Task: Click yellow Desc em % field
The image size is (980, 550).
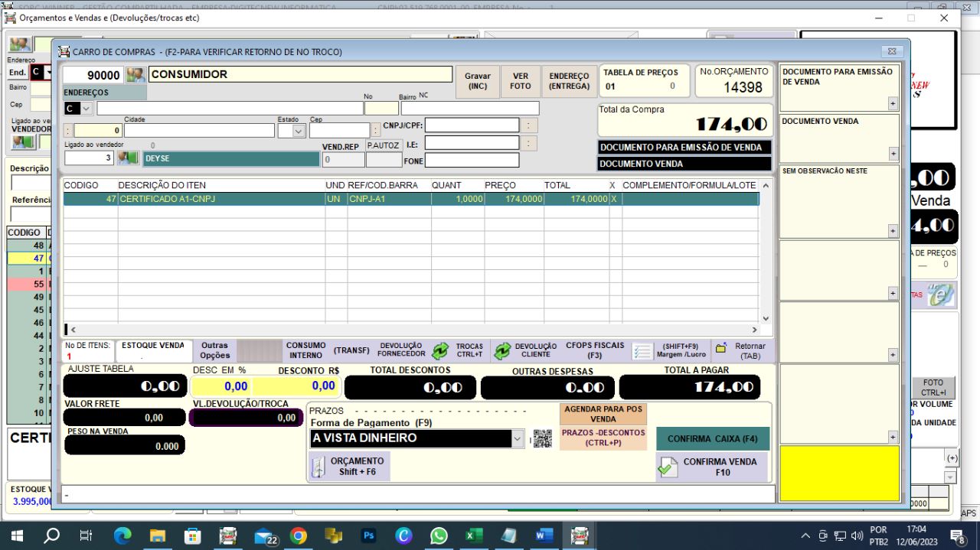Action: pyautogui.click(x=221, y=386)
